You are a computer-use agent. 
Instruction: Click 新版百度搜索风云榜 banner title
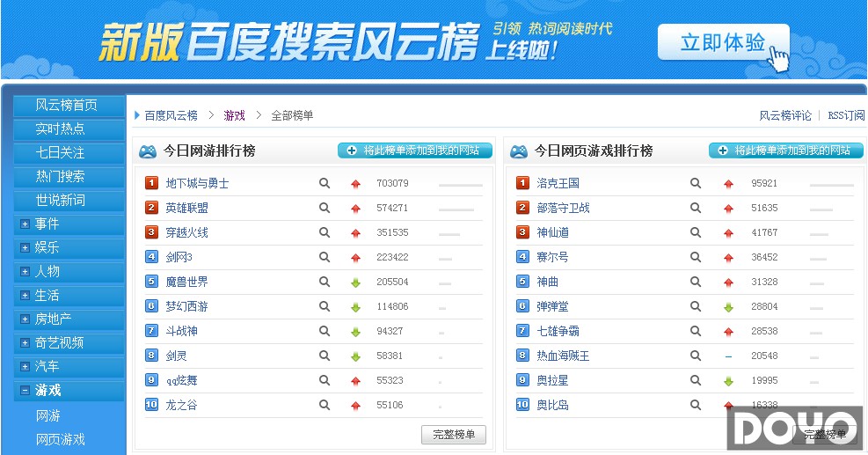click(289, 41)
